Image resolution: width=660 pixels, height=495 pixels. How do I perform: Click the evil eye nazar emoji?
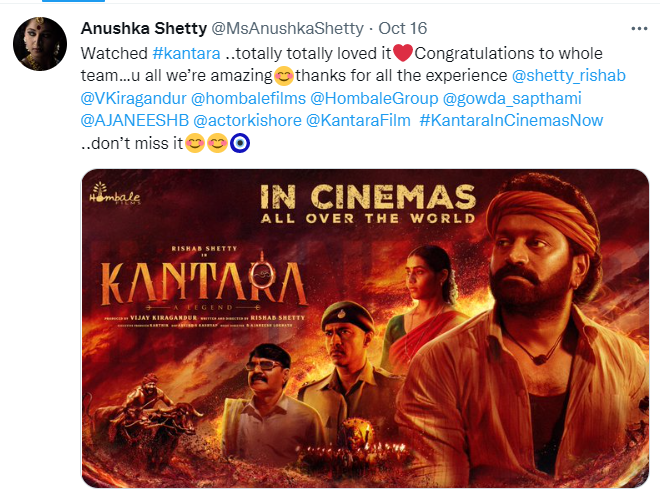click(240, 144)
